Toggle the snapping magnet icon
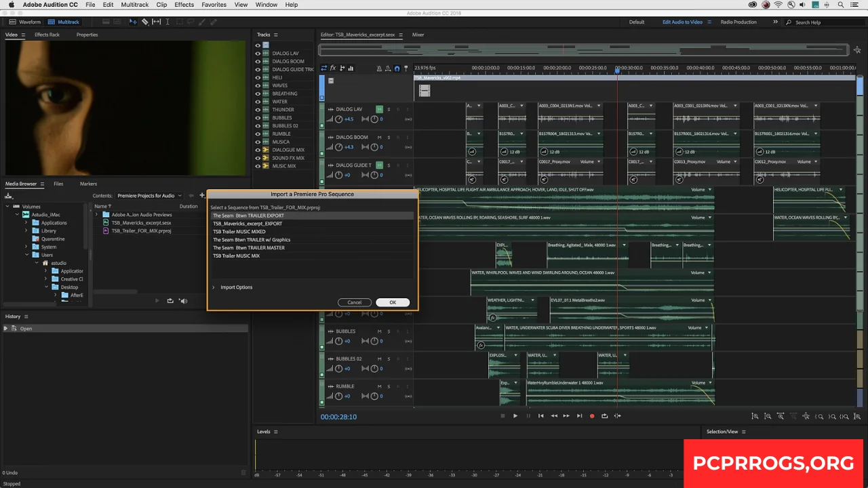The image size is (868, 488). [397, 68]
